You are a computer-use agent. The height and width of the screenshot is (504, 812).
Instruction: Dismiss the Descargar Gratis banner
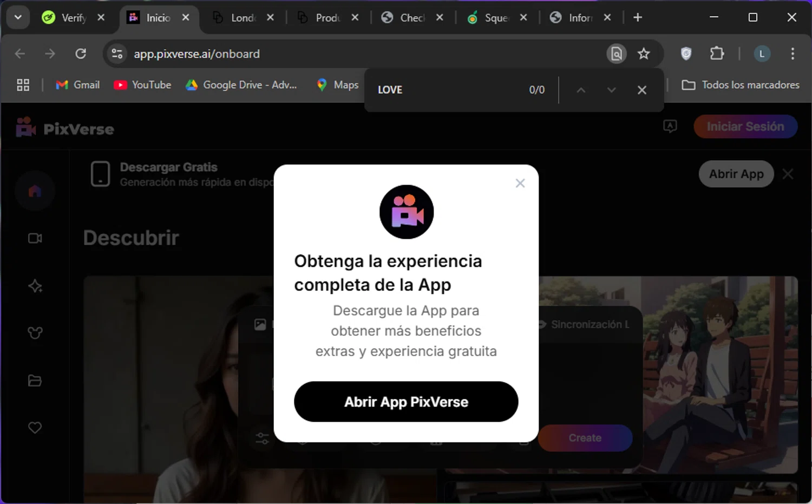tap(788, 174)
